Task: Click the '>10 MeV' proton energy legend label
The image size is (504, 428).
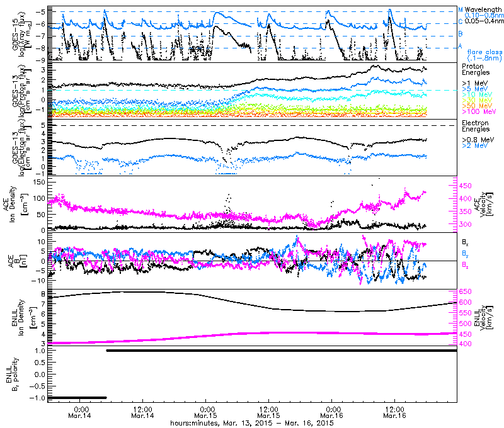Action: click(477, 94)
